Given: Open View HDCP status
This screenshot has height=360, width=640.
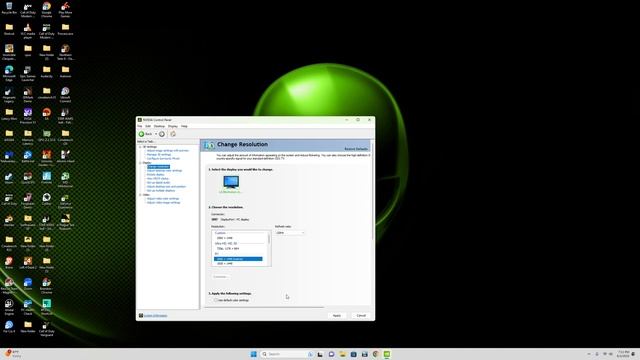Looking at the screenshot, I should tap(158, 178).
